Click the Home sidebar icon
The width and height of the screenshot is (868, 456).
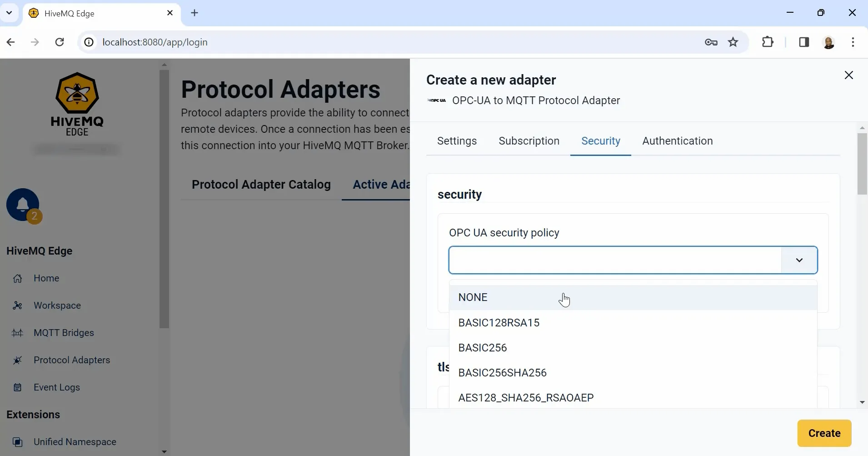tap(17, 278)
